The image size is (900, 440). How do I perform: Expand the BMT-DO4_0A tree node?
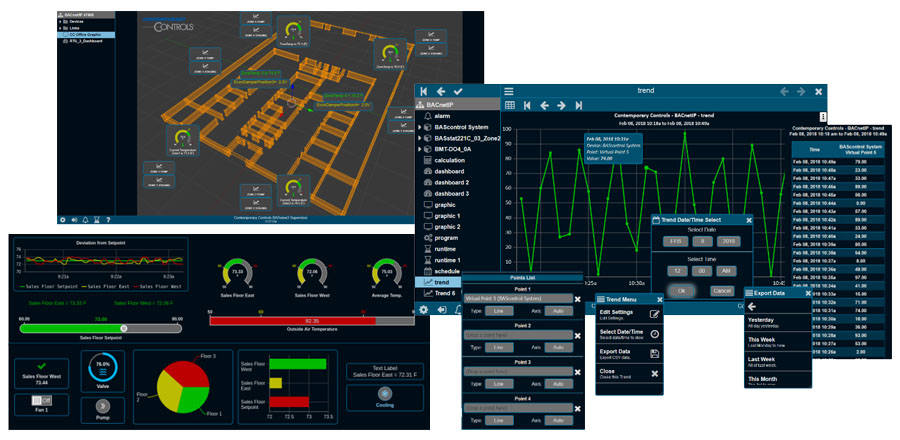(x=420, y=149)
